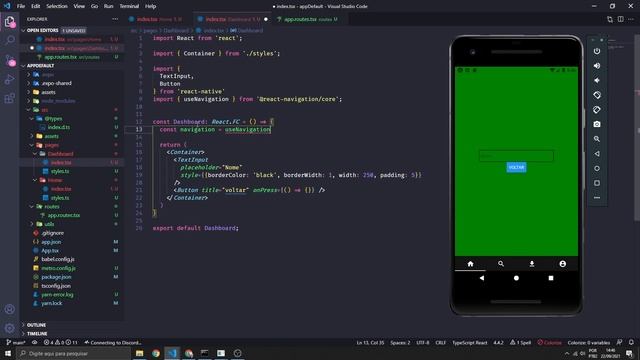Image resolution: width=640 pixels, height=360 pixels.
Task: Open the Help menu
Action: tap(150, 6)
